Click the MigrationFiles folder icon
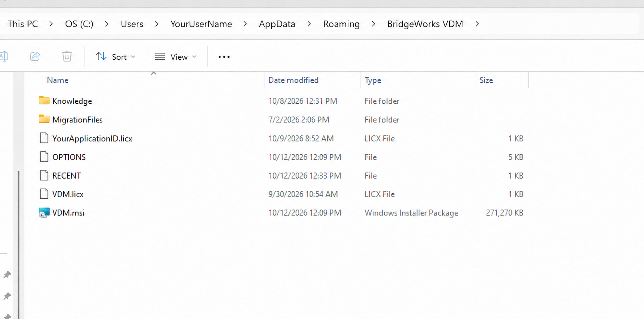Screen dimensions: 644x319 click(44, 119)
